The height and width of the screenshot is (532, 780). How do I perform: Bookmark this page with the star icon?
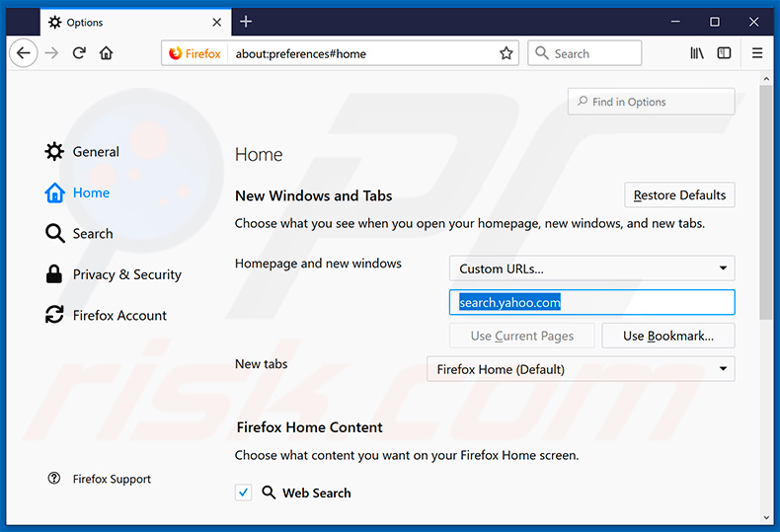click(x=506, y=53)
